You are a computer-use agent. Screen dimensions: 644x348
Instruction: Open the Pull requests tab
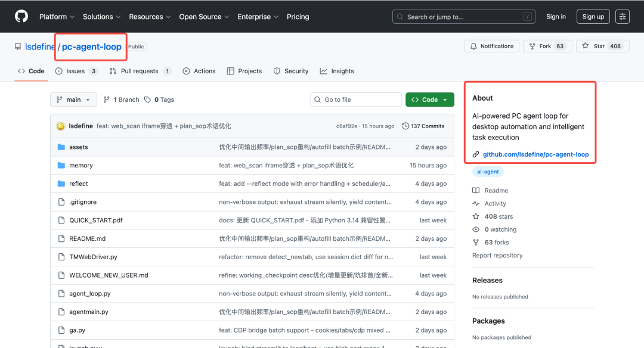pyautogui.click(x=140, y=72)
